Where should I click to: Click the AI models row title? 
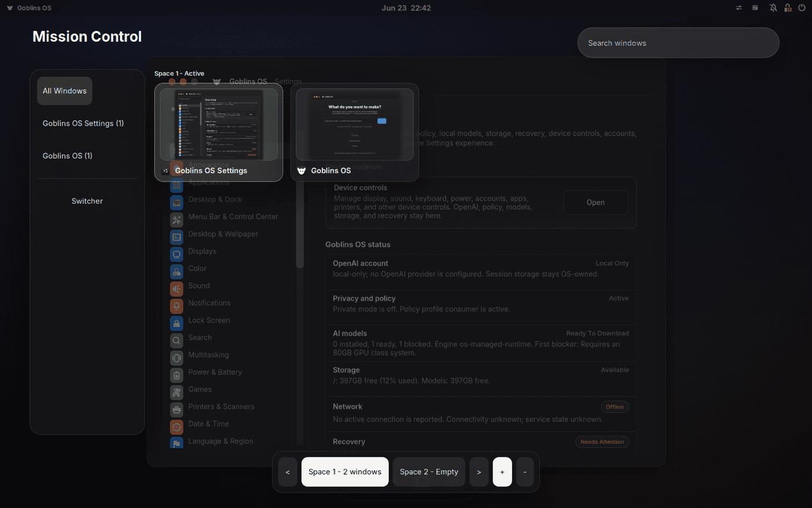pyautogui.click(x=350, y=334)
